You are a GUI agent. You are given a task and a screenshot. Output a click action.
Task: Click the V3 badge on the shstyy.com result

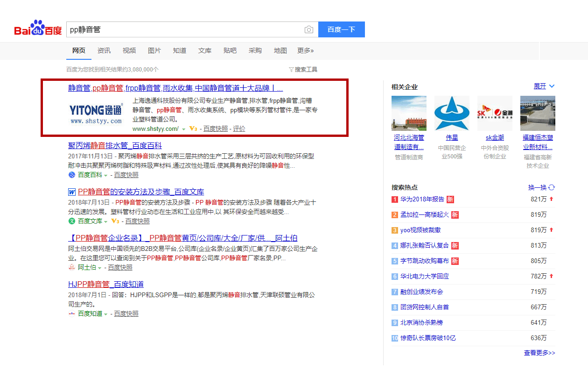click(193, 128)
